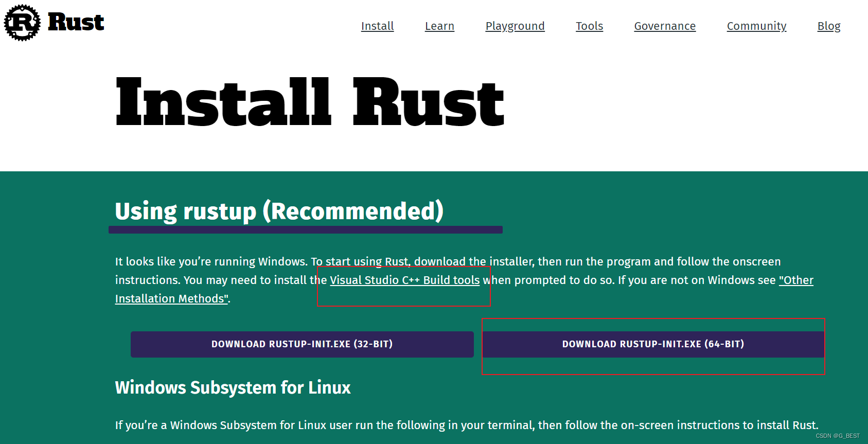Click the paragraph starting "It looks like you're running Windows"
Image resolution: width=868 pixels, height=444 pixels.
[x=464, y=280]
